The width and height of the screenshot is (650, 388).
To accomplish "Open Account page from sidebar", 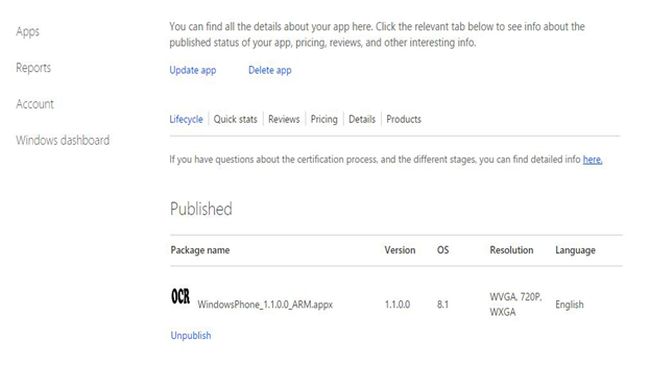I will 35,104.
